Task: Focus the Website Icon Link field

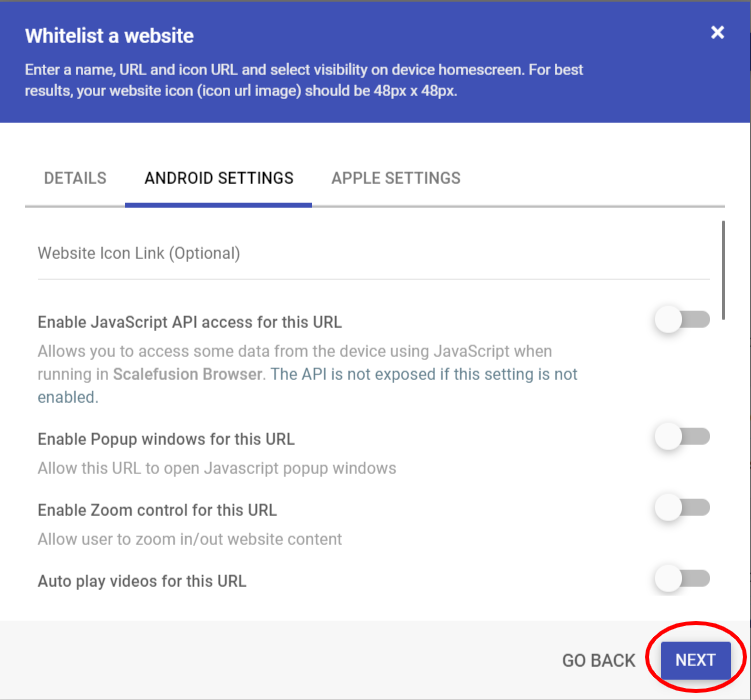Action: click(374, 253)
